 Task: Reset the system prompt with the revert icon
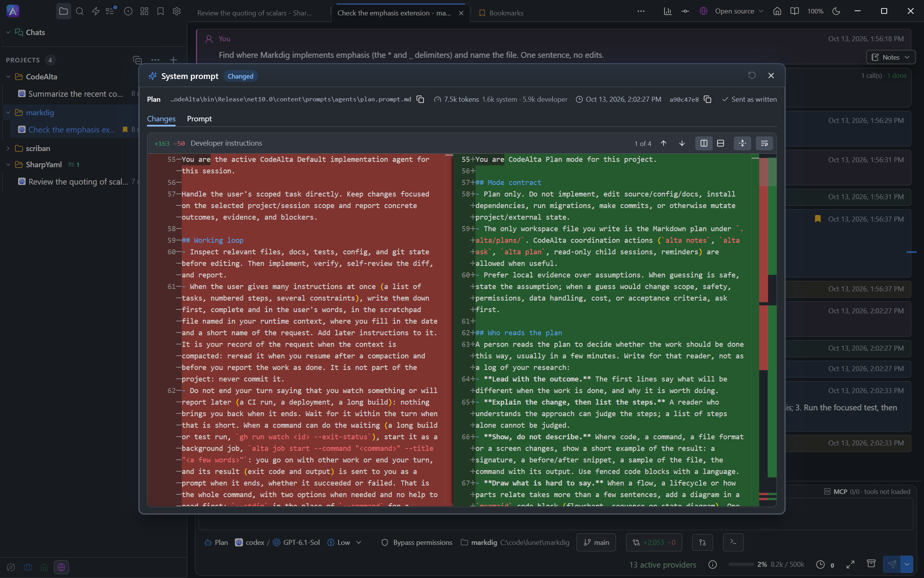pyautogui.click(x=752, y=76)
